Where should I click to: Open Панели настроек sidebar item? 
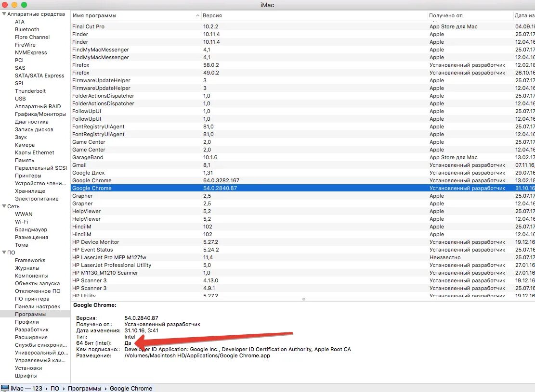(x=38, y=306)
